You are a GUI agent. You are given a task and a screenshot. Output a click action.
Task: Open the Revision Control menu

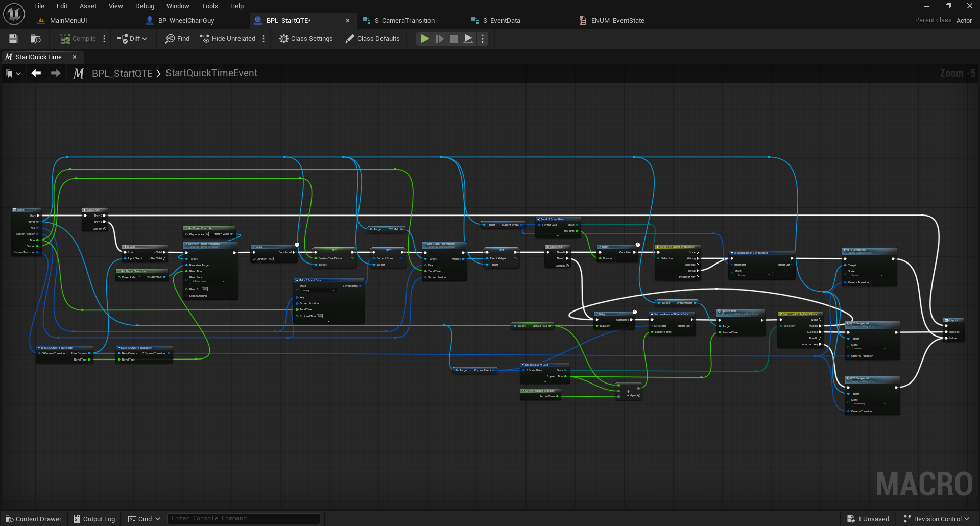(x=937, y=519)
